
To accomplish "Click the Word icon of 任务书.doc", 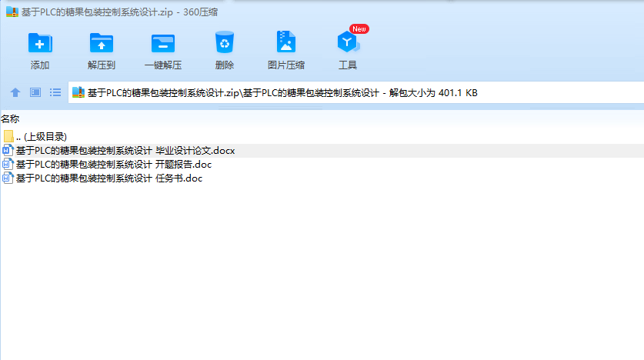I will tap(8, 178).
